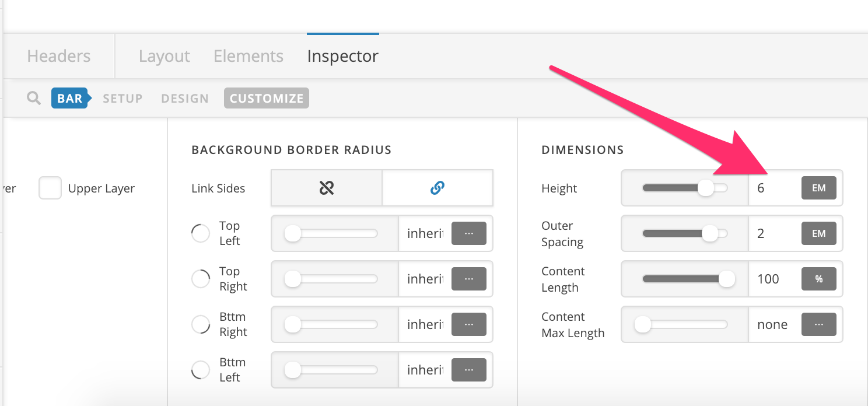
Task: Click the Bttm Left radius corner icon
Action: click(201, 370)
